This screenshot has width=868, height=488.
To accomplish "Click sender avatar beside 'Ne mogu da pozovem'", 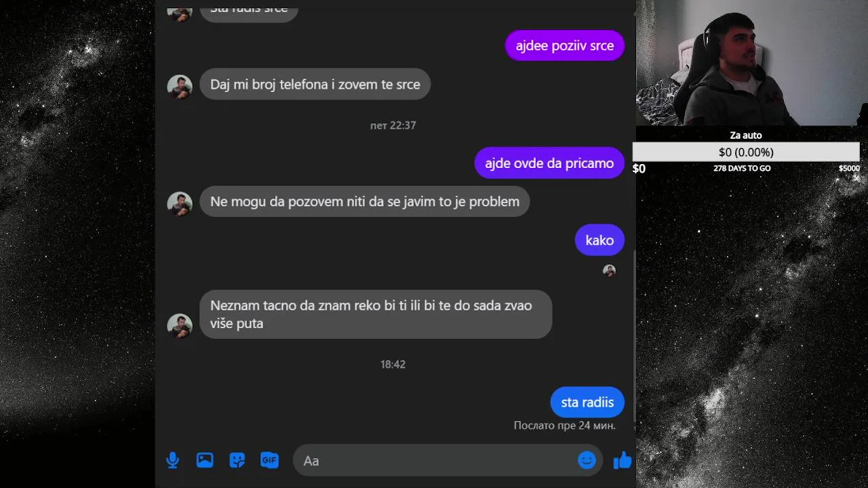I will [x=180, y=204].
